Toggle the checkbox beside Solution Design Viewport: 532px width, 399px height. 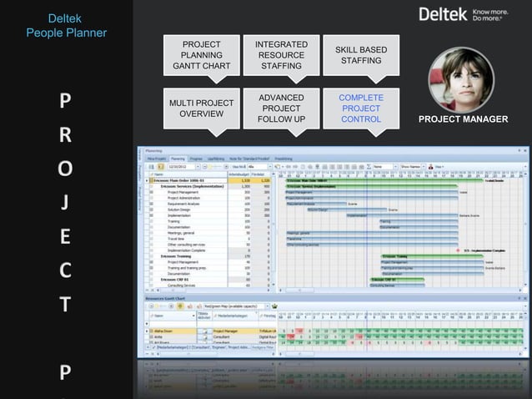151,210
